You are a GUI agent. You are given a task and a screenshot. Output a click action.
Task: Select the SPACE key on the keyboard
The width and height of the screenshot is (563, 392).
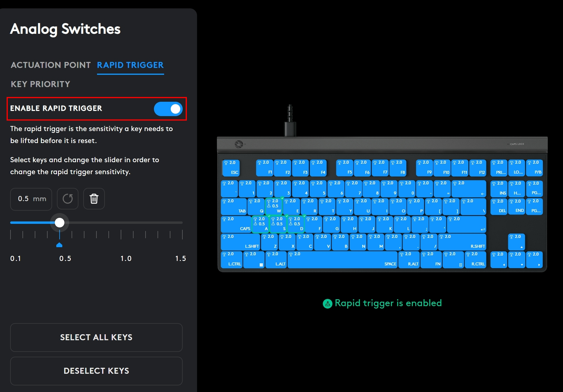tap(342, 259)
